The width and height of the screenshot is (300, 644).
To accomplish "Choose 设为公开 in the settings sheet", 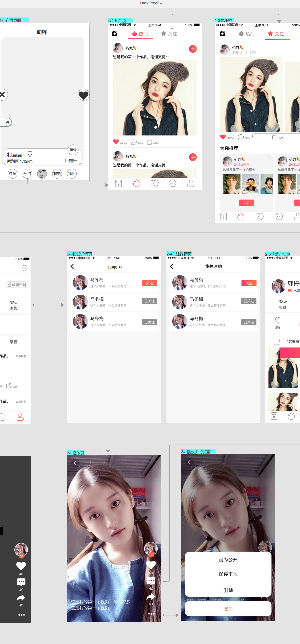I will coord(228,560).
